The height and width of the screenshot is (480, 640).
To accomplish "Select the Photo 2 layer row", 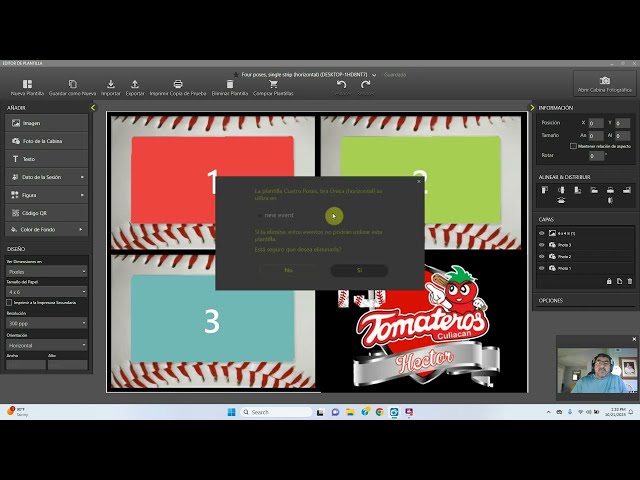I will 590,256.
